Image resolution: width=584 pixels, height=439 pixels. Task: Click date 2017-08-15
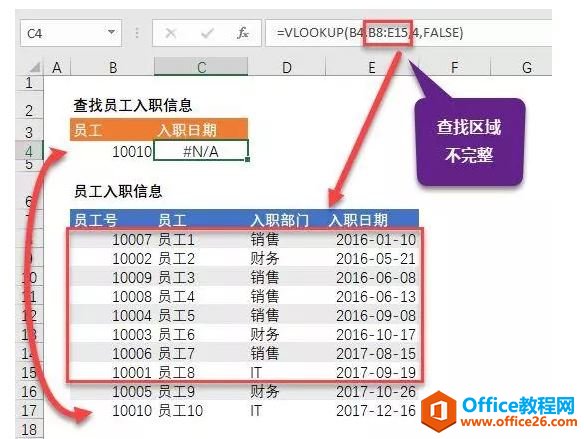[x=376, y=353]
